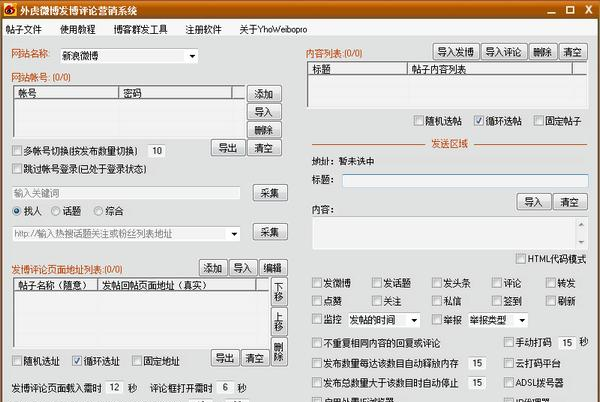Enable the 点赞 checkbox

pyautogui.click(x=318, y=300)
